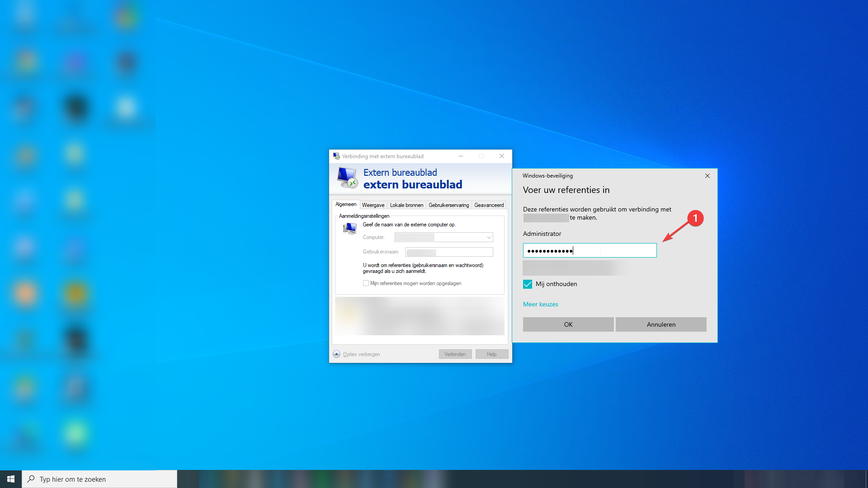The height and width of the screenshot is (488, 868).
Task: Switch to the Algemeen tab
Action: pyautogui.click(x=346, y=205)
